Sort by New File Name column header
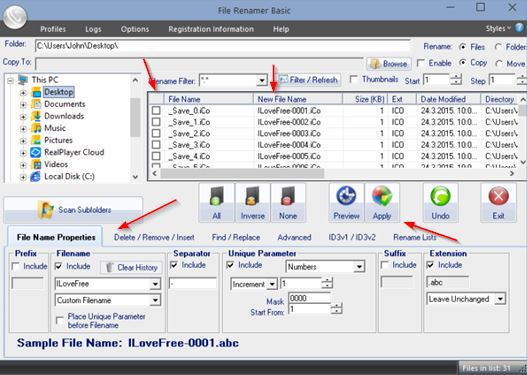The width and height of the screenshot is (527, 375). coord(298,99)
